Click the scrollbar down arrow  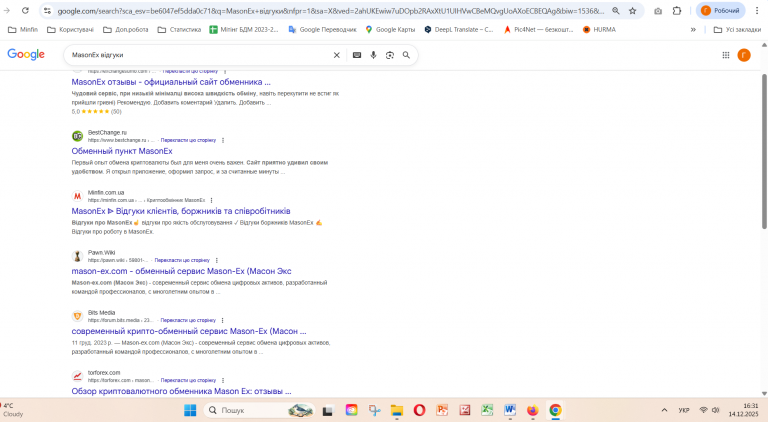pyautogui.click(x=764, y=393)
